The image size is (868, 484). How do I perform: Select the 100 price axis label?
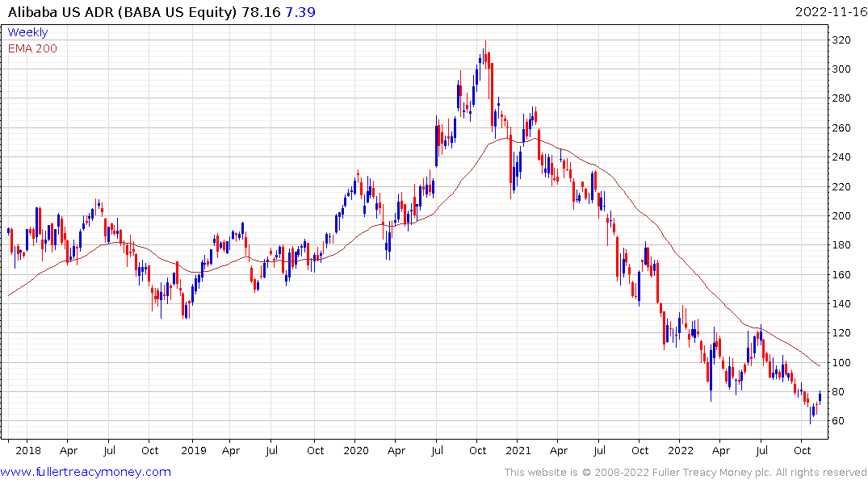tap(841, 362)
